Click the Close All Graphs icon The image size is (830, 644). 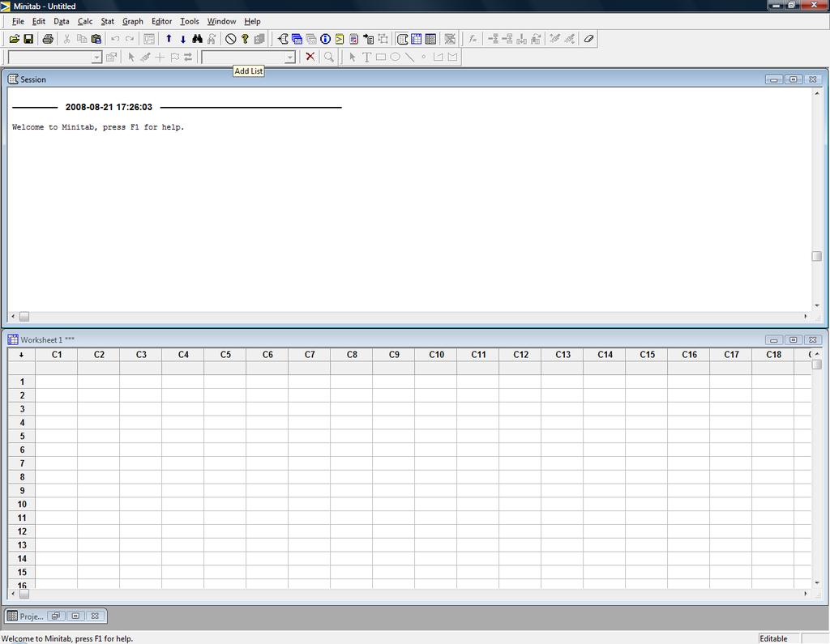click(x=450, y=39)
